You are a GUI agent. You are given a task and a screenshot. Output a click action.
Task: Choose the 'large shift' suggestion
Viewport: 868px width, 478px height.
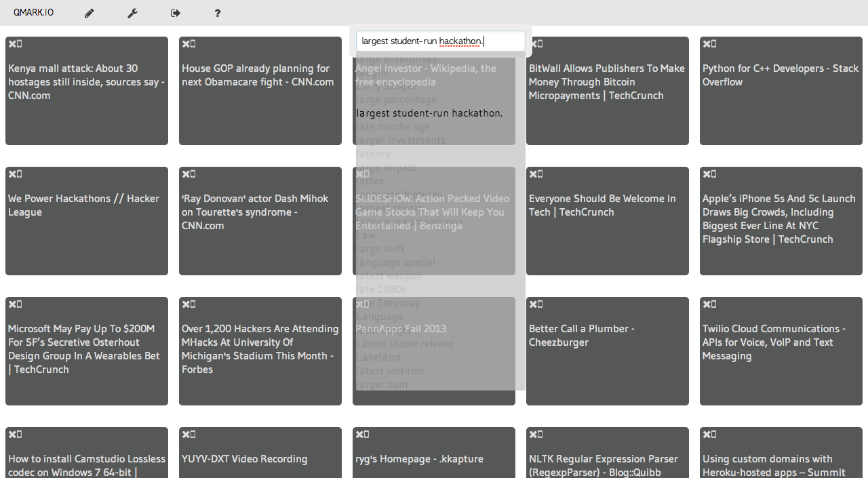tap(380, 249)
